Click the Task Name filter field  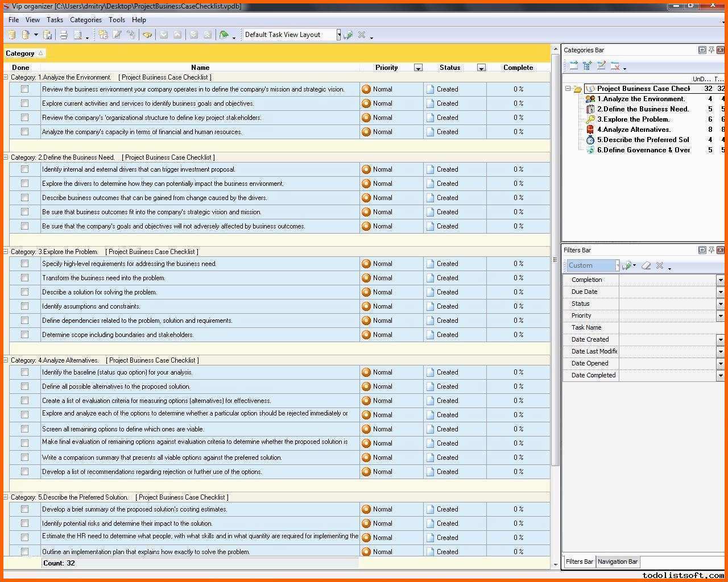point(668,327)
